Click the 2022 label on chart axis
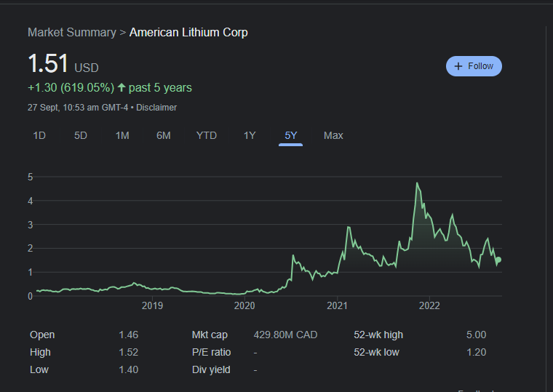553x392 pixels. pos(429,305)
